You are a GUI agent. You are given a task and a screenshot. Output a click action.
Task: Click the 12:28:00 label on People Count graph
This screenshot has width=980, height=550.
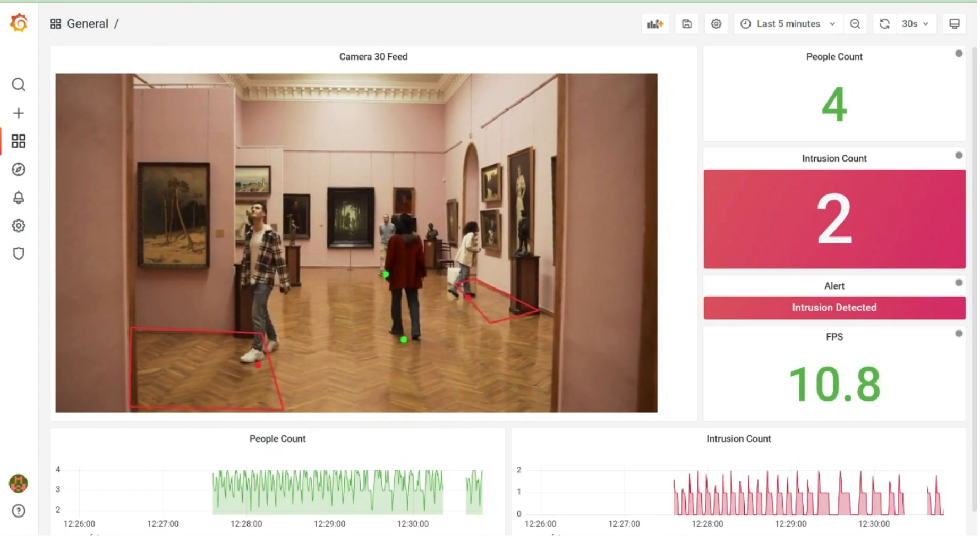click(x=246, y=524)
